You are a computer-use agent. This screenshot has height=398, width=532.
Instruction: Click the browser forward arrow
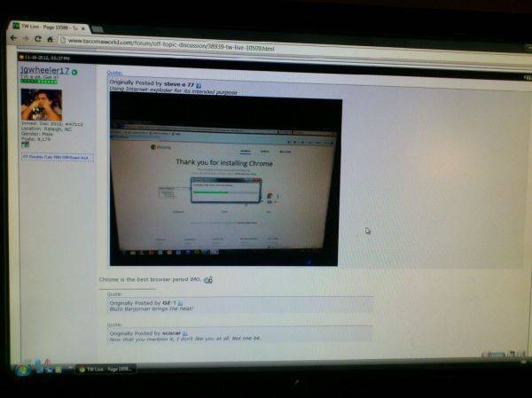[x=26, y=39]
